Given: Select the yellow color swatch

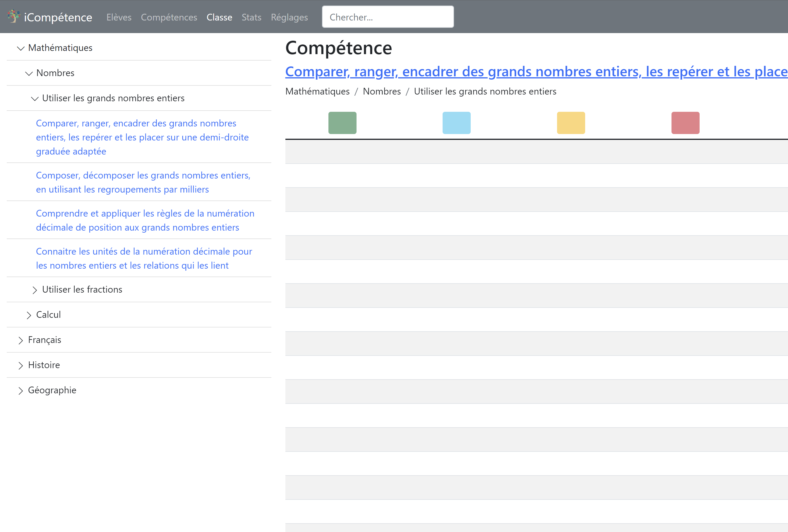Looking at the screenshot, I should (x=571, y=123).
